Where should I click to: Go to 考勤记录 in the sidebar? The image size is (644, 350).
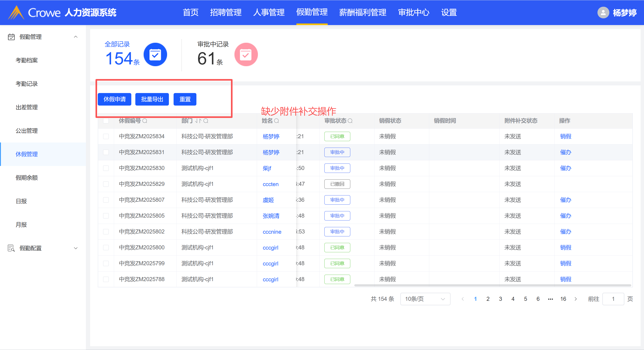coord(27,84)
